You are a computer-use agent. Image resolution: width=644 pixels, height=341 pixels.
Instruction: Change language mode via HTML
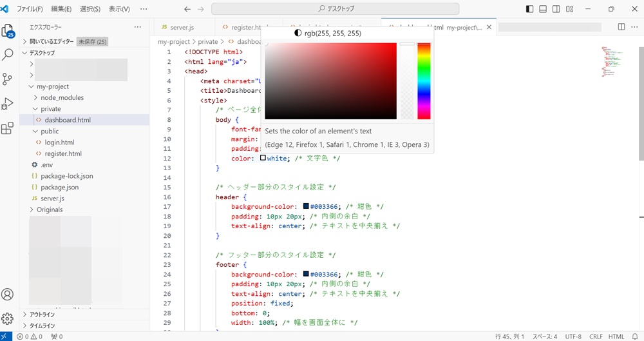(616, 336)
